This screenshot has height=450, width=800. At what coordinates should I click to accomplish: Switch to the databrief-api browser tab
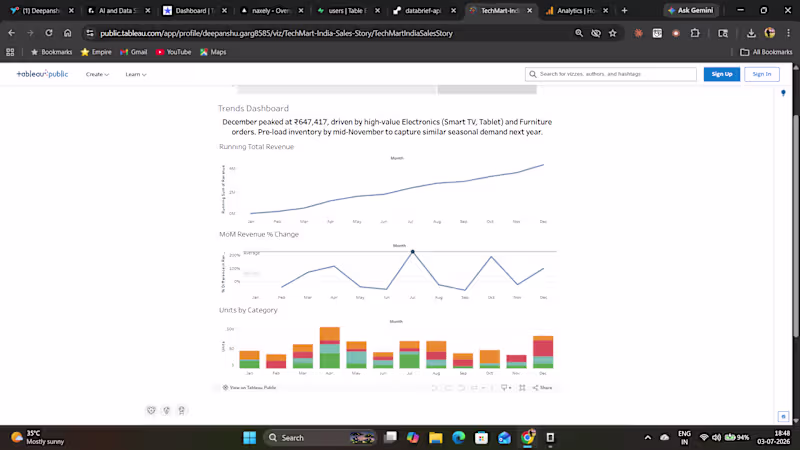pos(423,10)
